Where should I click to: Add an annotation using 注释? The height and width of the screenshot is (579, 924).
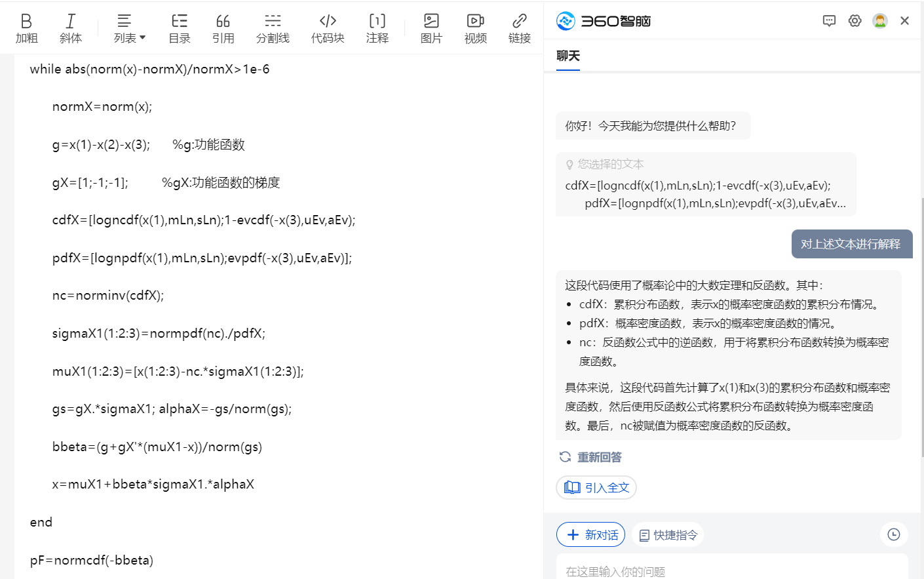click(x=377, y=27)
